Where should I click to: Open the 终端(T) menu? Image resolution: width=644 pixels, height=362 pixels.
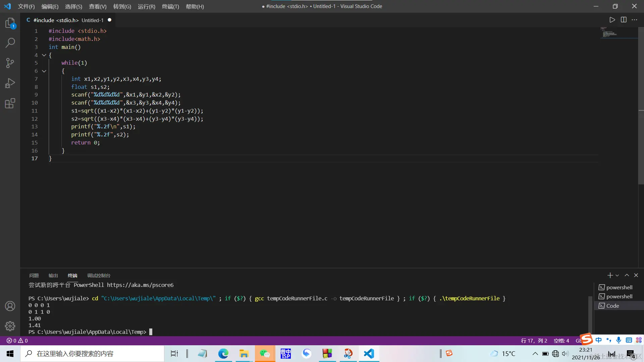click(170, 6)
